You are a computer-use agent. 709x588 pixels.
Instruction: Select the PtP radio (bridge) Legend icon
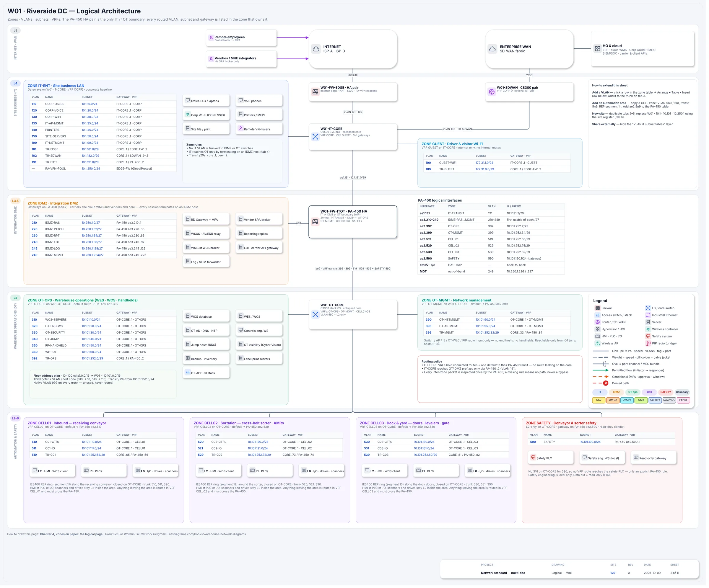(648, 343)
